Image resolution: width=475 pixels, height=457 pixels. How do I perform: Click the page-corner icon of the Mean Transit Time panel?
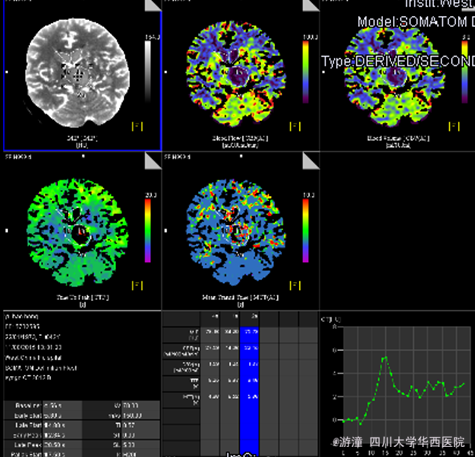click(x=311, y=161)
